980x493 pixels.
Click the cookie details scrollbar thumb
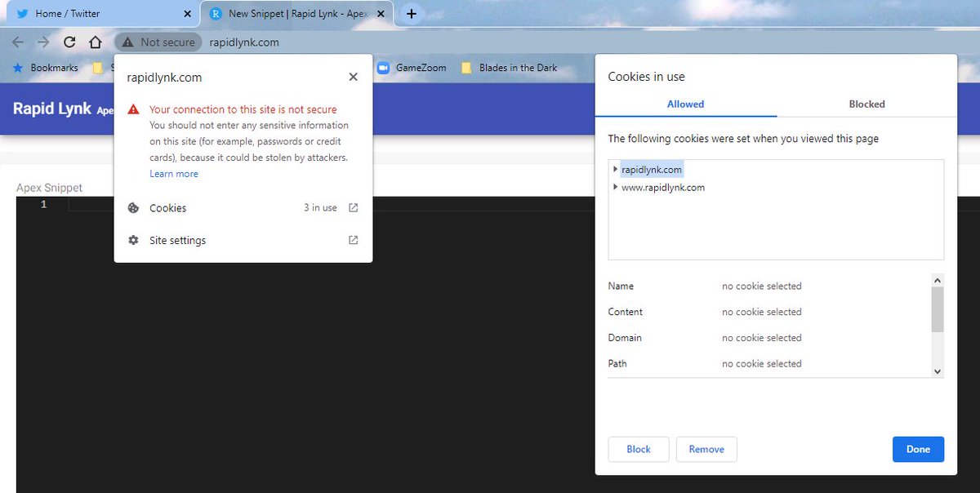click(x=938, y=309)
